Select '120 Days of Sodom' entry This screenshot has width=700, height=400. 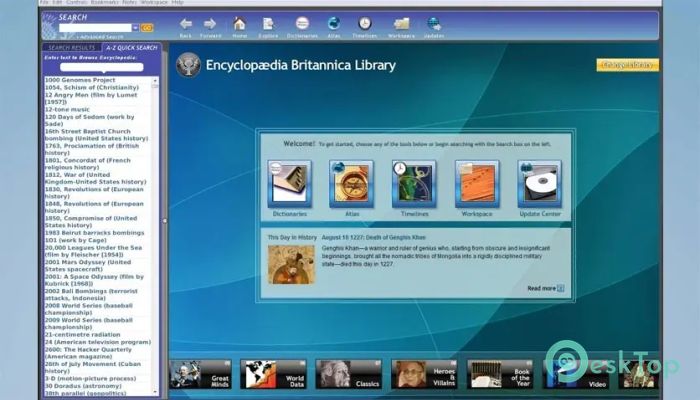tap(89, 120)
